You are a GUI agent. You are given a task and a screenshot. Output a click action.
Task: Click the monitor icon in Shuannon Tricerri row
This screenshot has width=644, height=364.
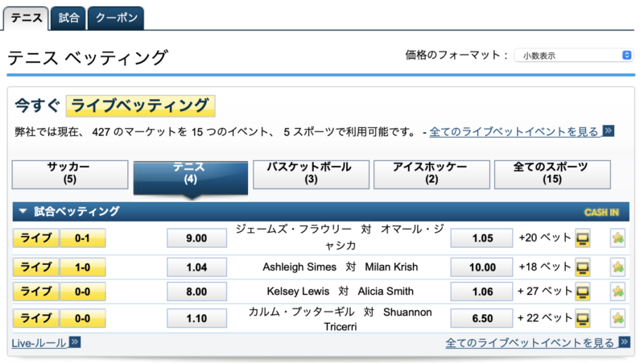(582, 318)
